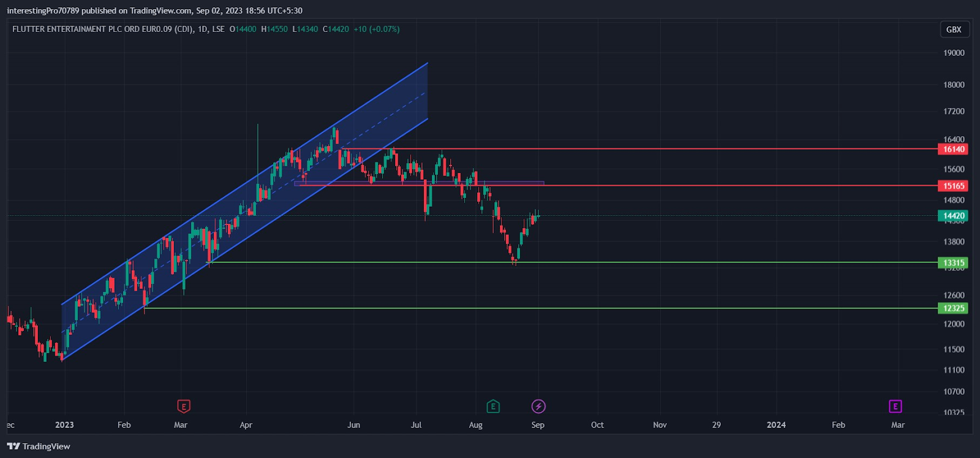The image size is (980, 458).
Task: Select the purple rectangle support zone
Action: click(419, 183)
